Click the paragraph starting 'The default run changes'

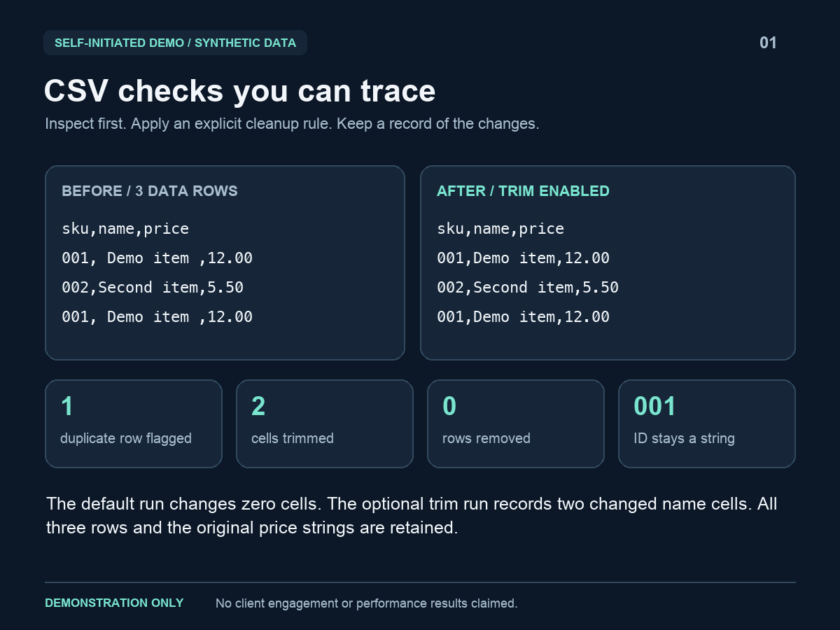(412, 516)
